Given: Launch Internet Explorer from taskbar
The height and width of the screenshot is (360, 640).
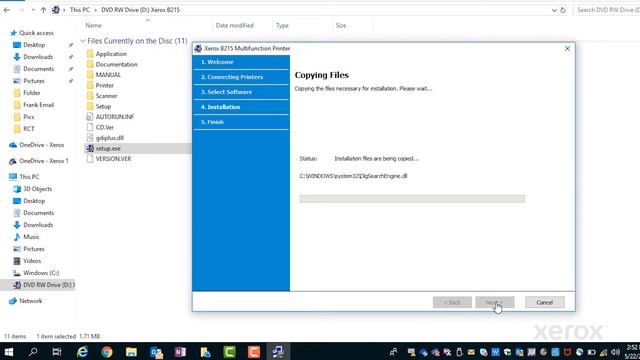Looking at the screenshot, I should (x=82, y=352).
